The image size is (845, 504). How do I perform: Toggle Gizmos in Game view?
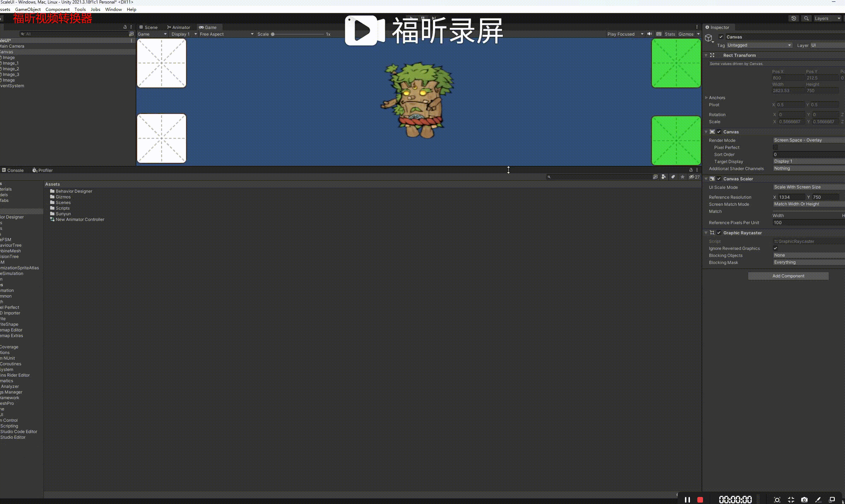686,34
